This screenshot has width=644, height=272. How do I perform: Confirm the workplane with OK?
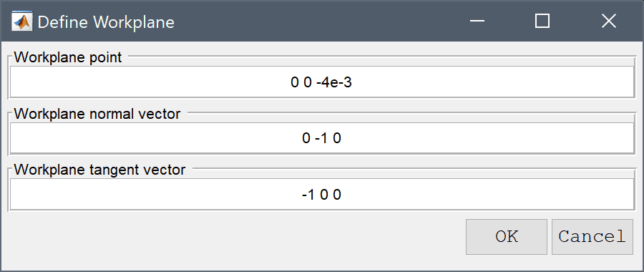point(507,237)
